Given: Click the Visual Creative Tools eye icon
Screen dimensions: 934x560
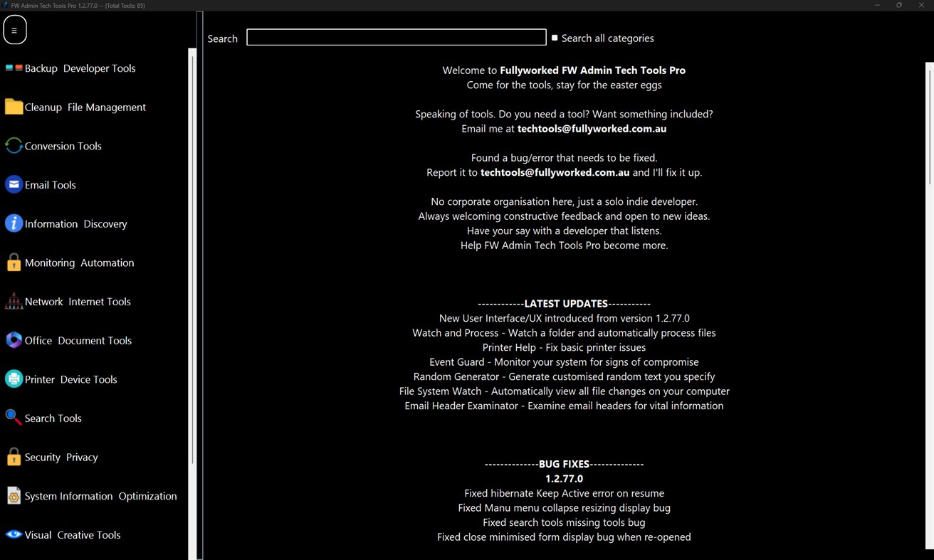Looking at the screenshot, I should pos(14,534).
